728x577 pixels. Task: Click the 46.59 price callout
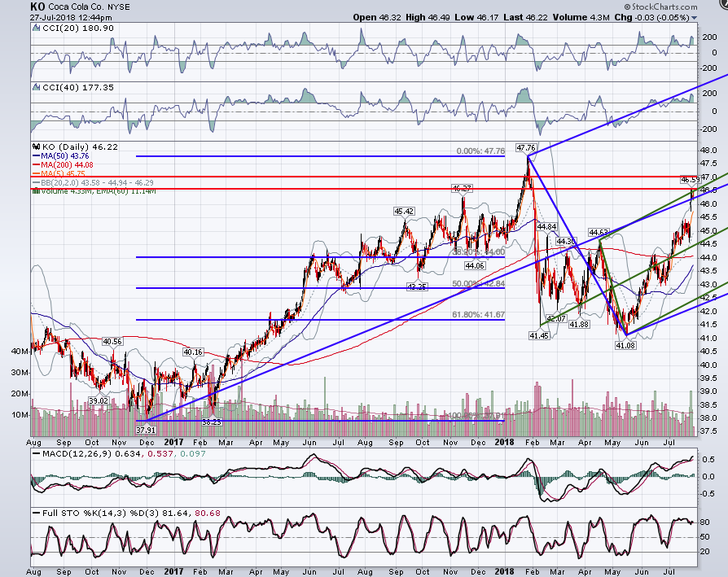690,180
